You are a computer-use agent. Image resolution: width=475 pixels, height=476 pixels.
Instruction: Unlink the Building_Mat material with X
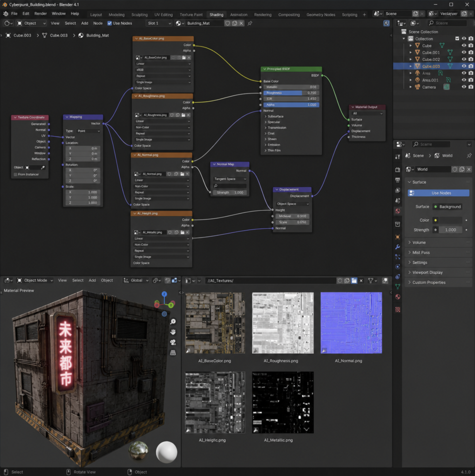pos(241,23)
